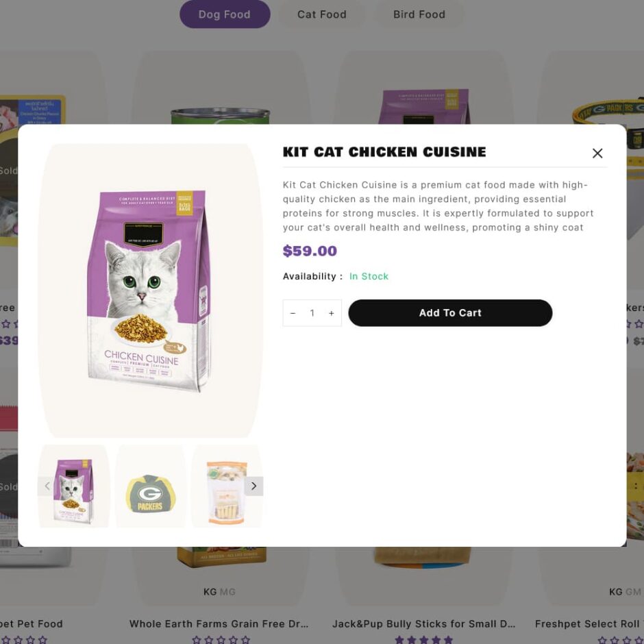644x644 pixels.
Task: Select the Kit Cat bag thumbnail
Action: click(74, 486)
